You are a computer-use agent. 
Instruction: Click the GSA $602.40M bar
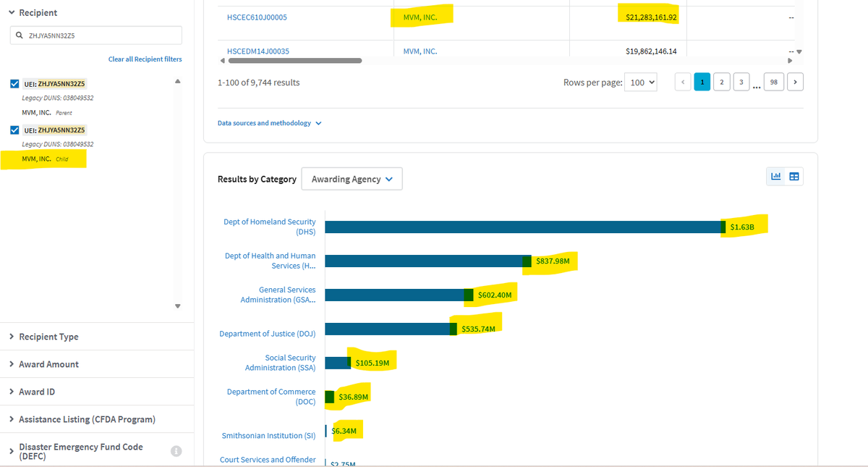[399, 295]
